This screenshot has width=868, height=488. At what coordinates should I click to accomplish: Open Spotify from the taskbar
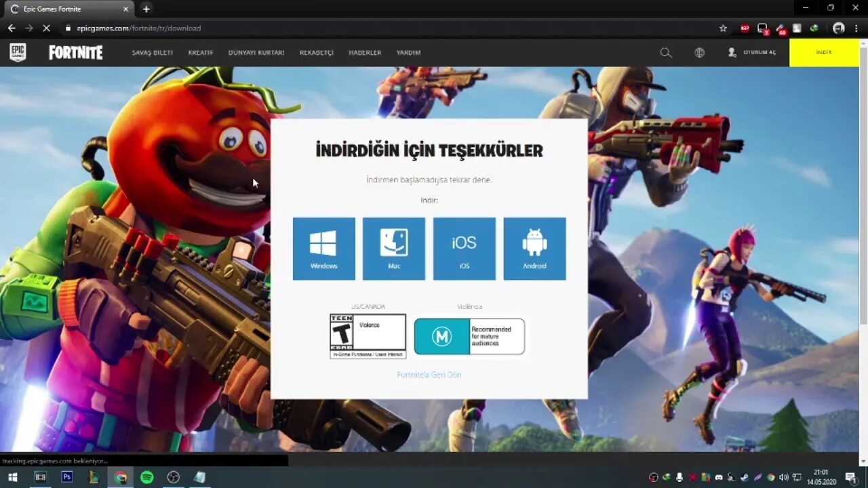pyautogui.click(x=146, y=477)
